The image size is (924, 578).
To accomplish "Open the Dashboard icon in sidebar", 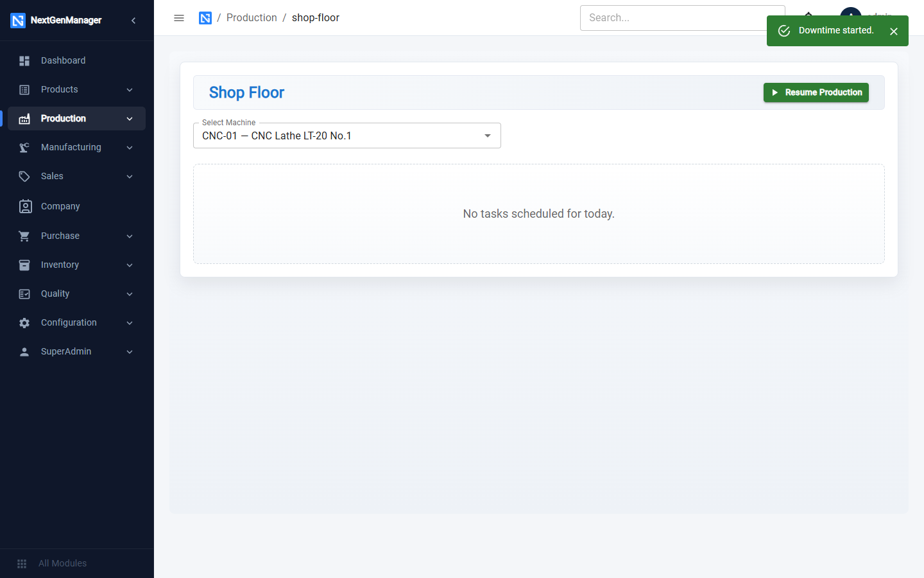I will click(24, 61).
